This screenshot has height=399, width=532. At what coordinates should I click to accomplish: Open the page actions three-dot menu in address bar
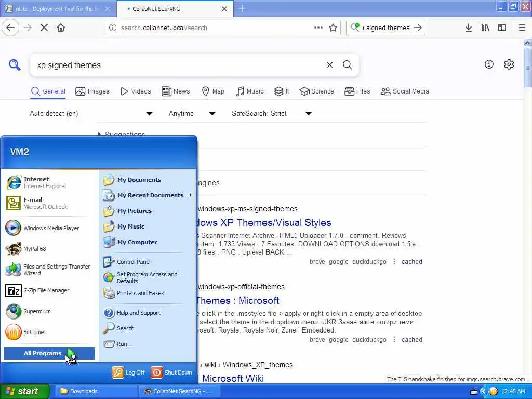(x=318, y=28)
